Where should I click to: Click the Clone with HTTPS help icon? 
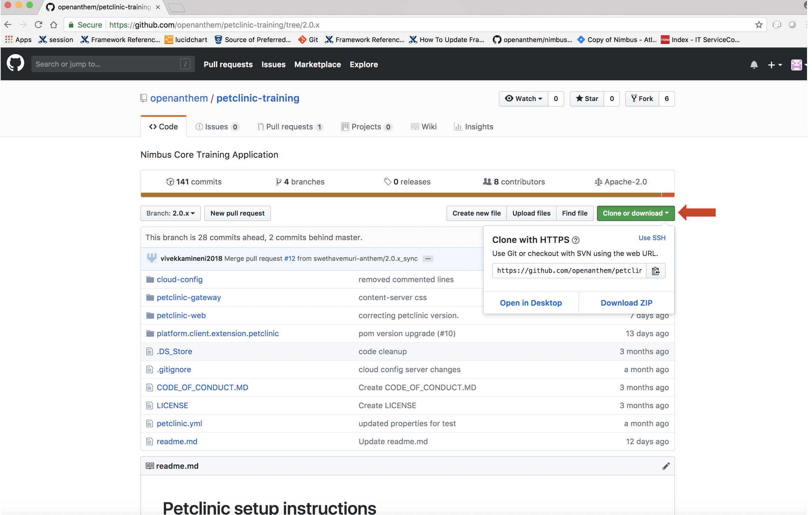(x=576, y=240)
